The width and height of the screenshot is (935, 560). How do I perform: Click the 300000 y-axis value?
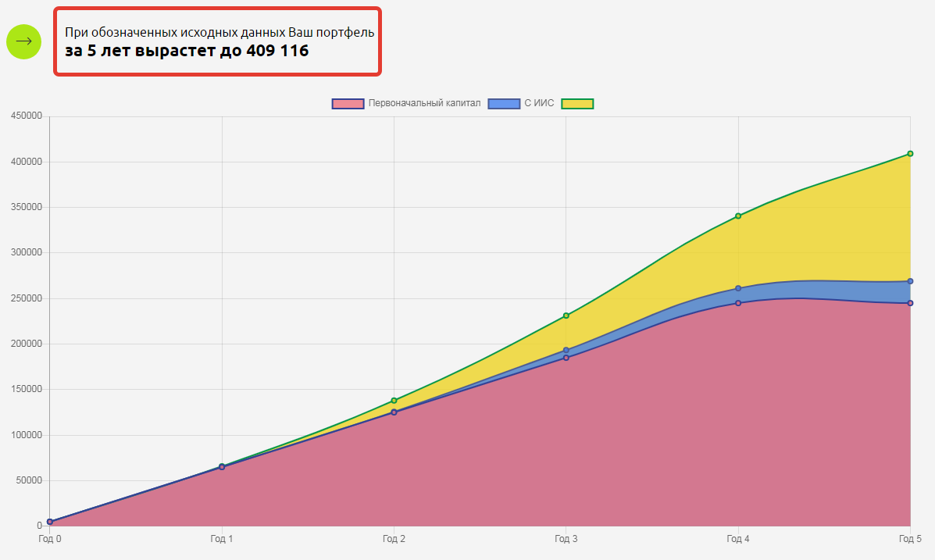27,252
